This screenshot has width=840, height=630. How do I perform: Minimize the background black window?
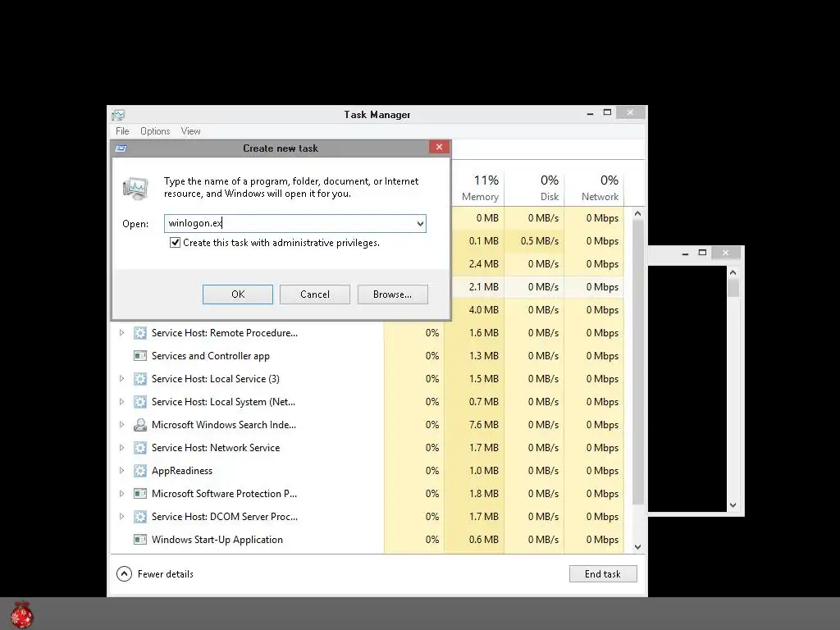(x=685, y=253)
